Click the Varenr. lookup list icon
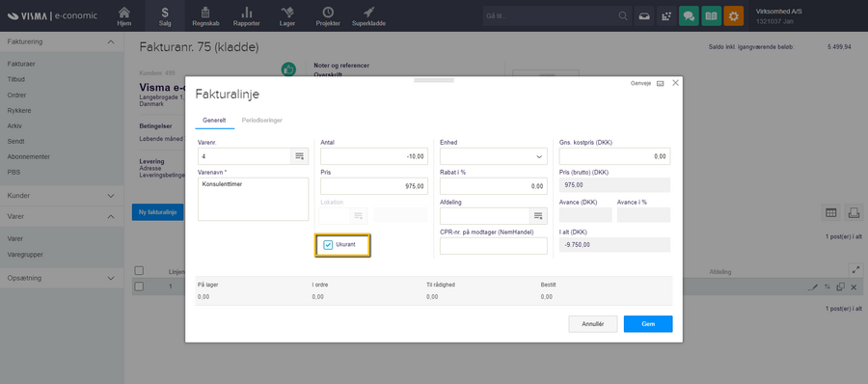 (300, 156)
